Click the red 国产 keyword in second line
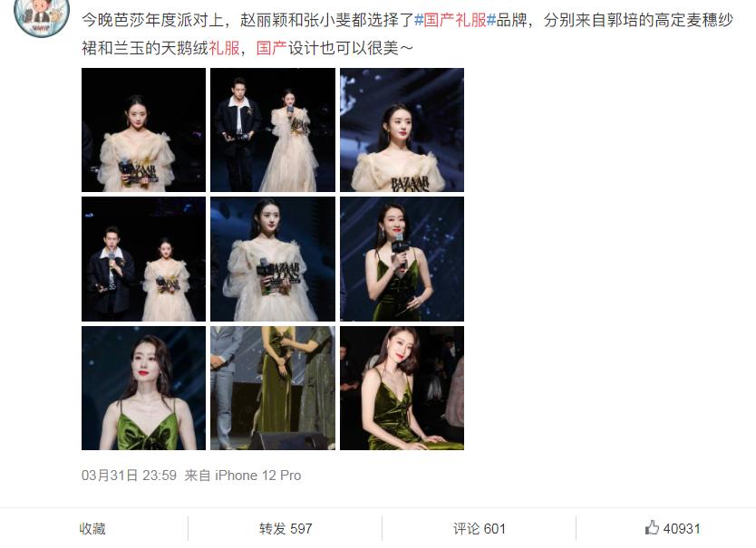This screenshot has width=756, height=548. 271,48
